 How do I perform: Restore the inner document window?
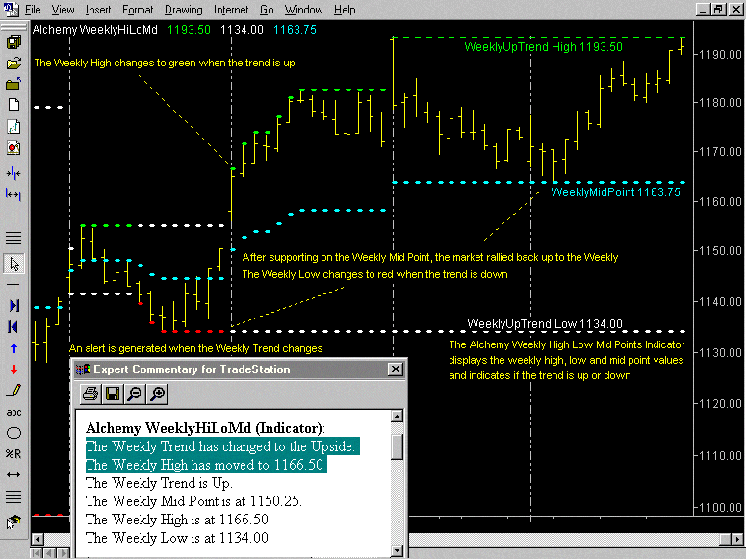pyautogui.click(x=718, y=9)
